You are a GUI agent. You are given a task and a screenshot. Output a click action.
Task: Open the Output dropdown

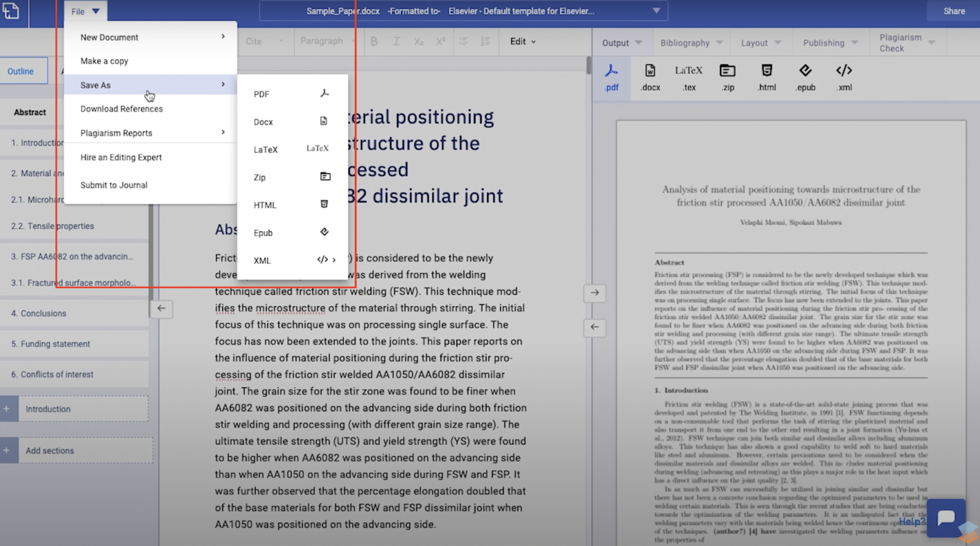(x=622, y=43)
